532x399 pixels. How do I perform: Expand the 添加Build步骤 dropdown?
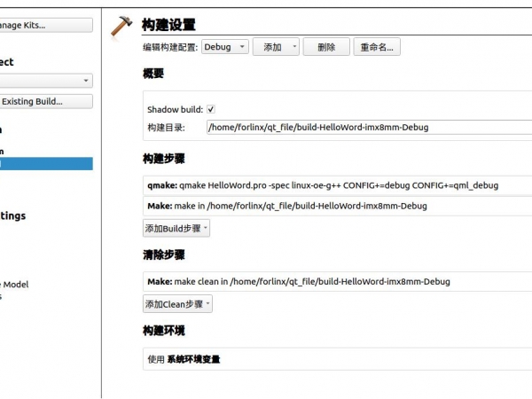pyautogui.click(x=177, y=228)
